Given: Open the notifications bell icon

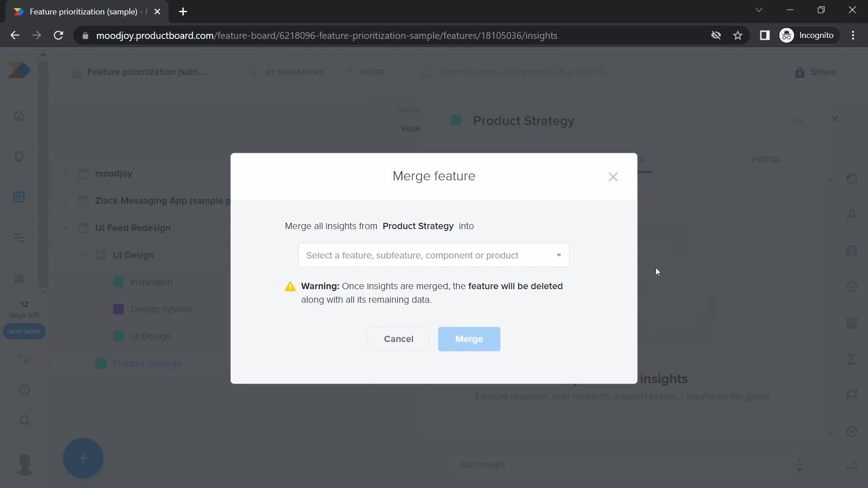Looking at the screenshot, I should point(24,420).
